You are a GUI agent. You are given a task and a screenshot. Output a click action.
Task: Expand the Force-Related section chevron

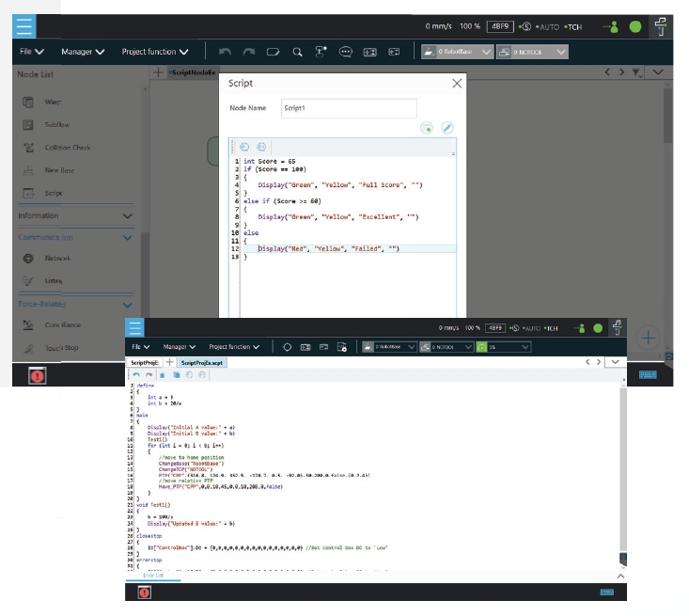coord(128,305)
